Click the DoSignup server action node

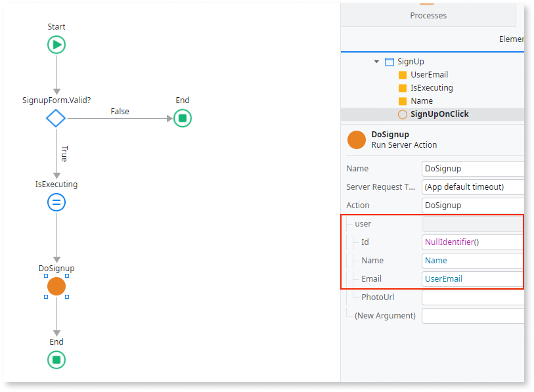[56, 286]
